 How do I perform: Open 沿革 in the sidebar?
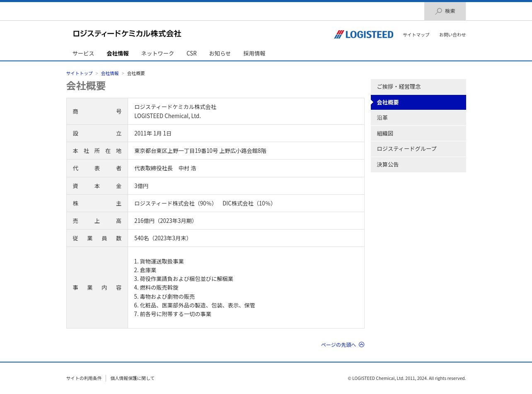418,118
